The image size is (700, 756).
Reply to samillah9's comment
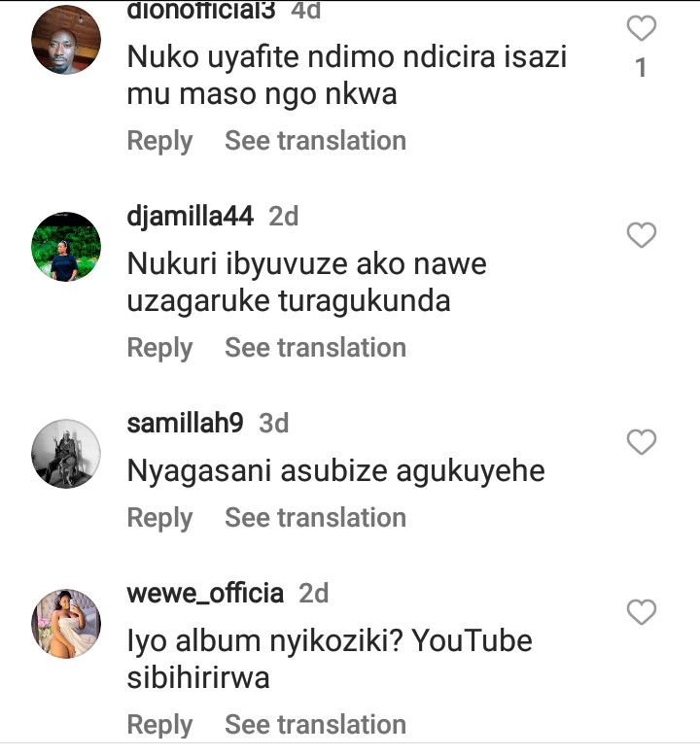coord(159,518)
